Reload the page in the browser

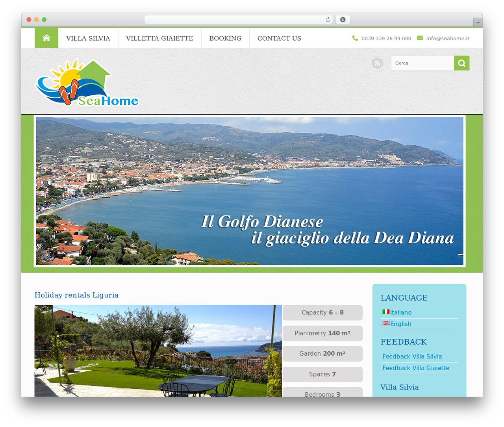328,20
